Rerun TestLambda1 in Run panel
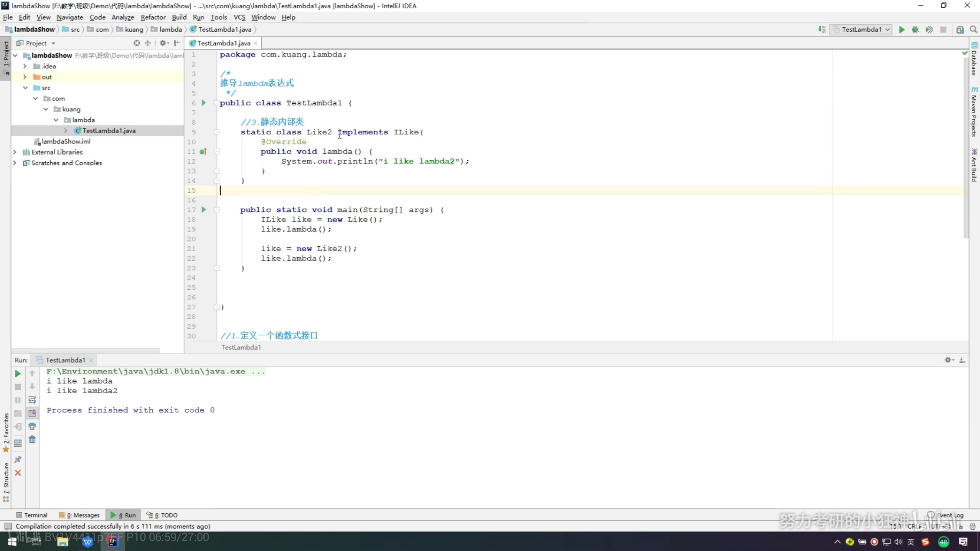 pyautogui.click(x=18, y=374)
